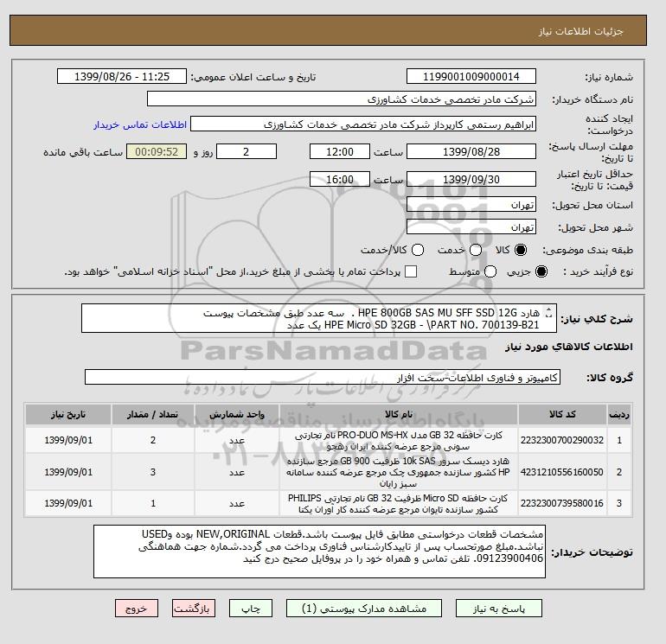
Task: Click the general need description text area
Action: coord(318,318)
